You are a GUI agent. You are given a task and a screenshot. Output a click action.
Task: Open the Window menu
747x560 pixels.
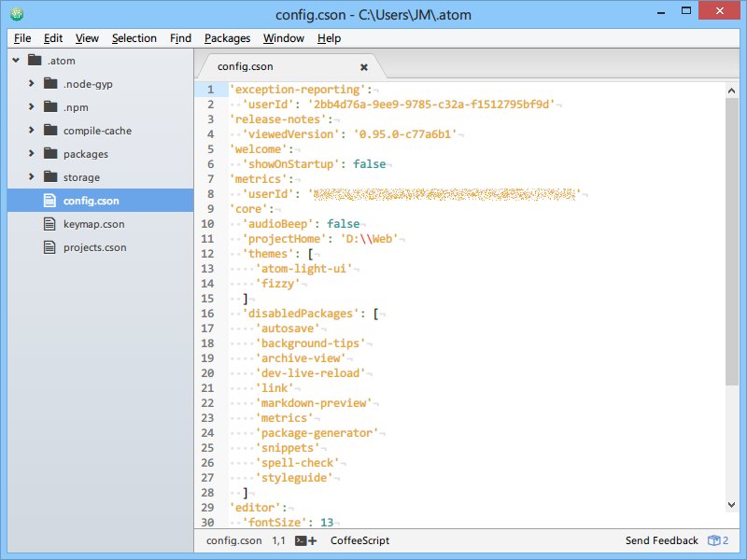(284, 38)
